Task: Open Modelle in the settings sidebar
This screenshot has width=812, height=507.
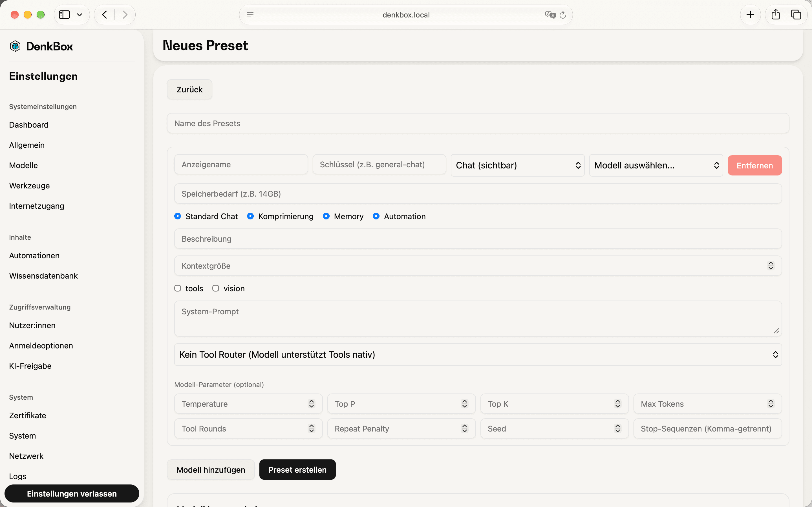Action: click(x=23, y=165)
